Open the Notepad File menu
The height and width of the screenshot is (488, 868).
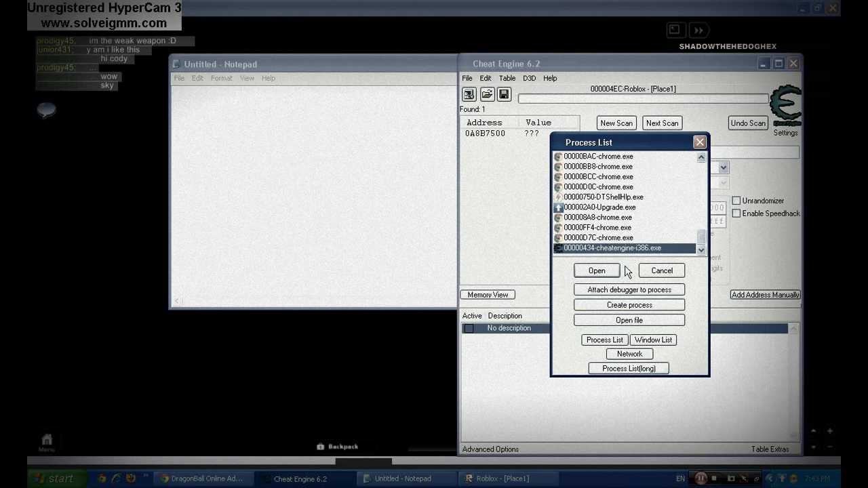[179, 78]
